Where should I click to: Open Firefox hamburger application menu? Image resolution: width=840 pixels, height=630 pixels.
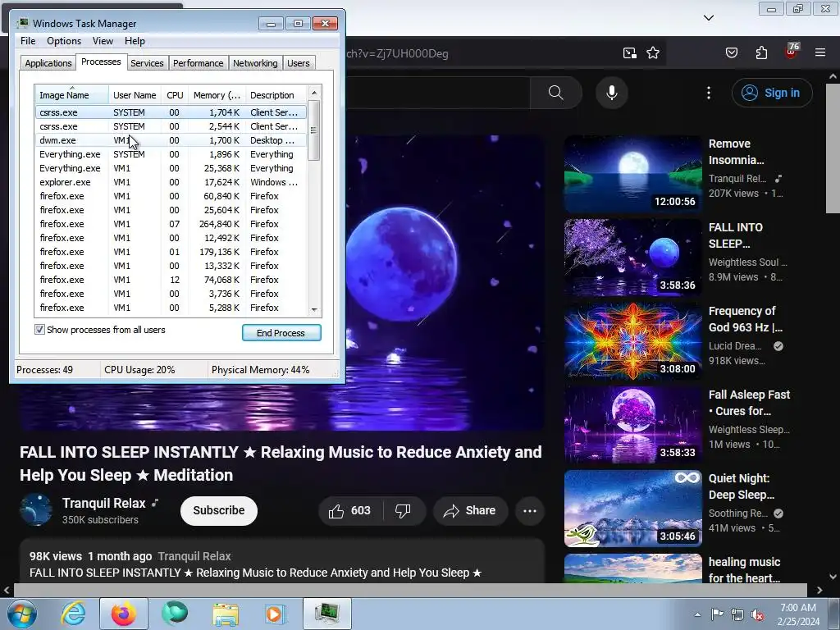click(x=819, y=52)
